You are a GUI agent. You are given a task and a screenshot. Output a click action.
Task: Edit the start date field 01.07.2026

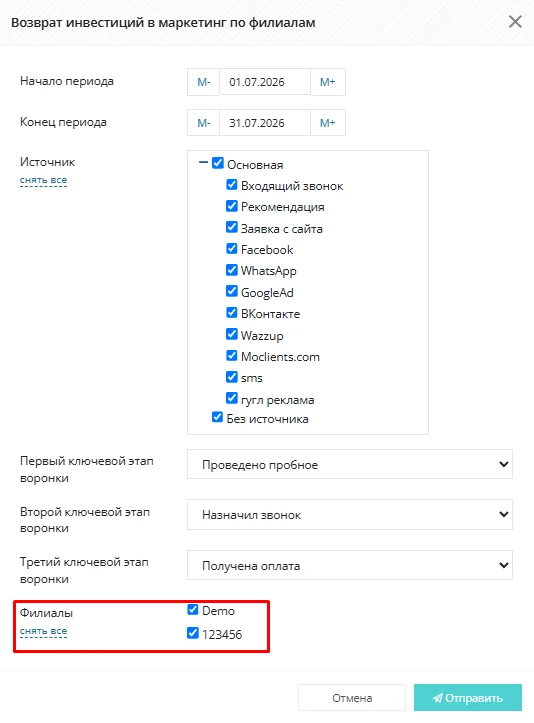click(x=265, y=82)
